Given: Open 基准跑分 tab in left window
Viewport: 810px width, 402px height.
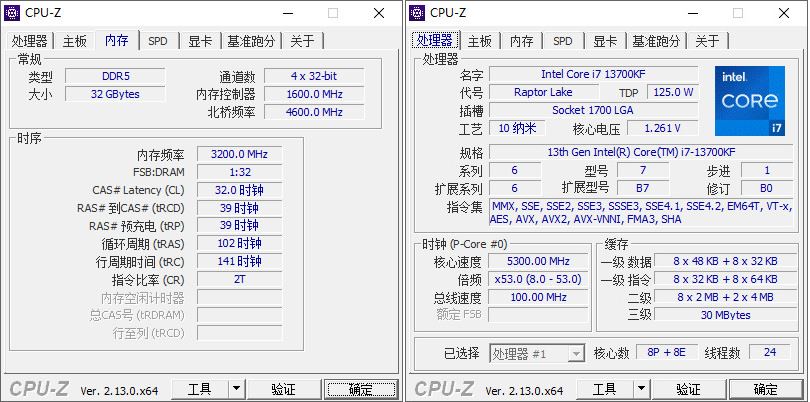Looking at the screenshot, I should tap(250, 41).
